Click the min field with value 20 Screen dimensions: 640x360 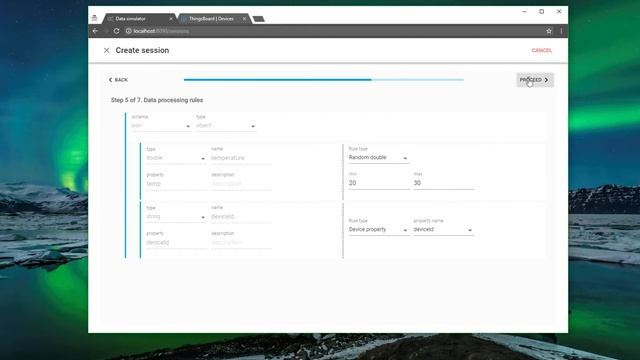click(379, 183)
